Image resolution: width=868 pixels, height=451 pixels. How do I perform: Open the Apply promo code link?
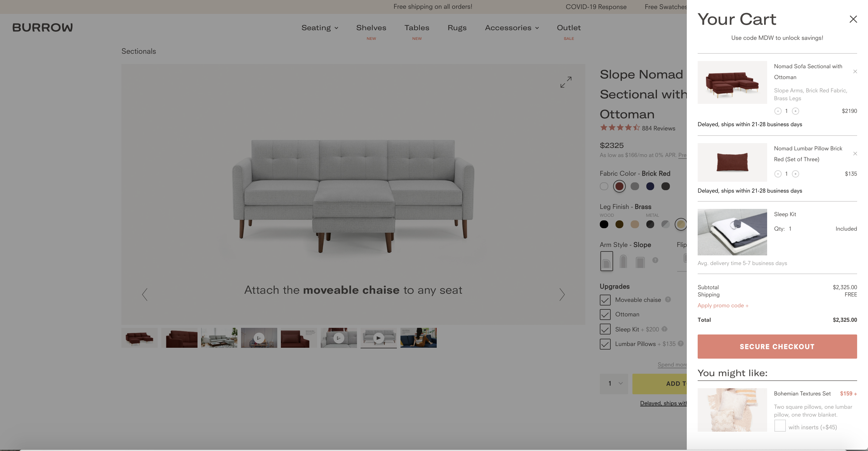pos(723,305)
